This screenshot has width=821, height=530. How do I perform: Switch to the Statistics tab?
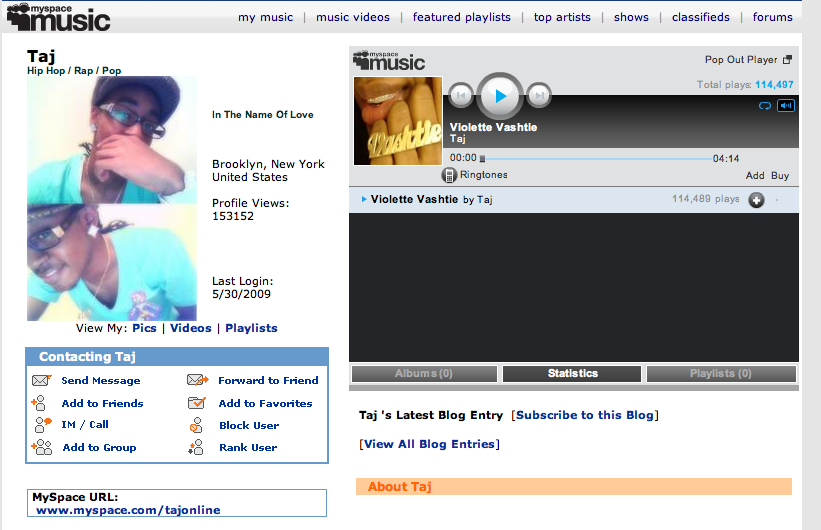(x=572, y=374)
